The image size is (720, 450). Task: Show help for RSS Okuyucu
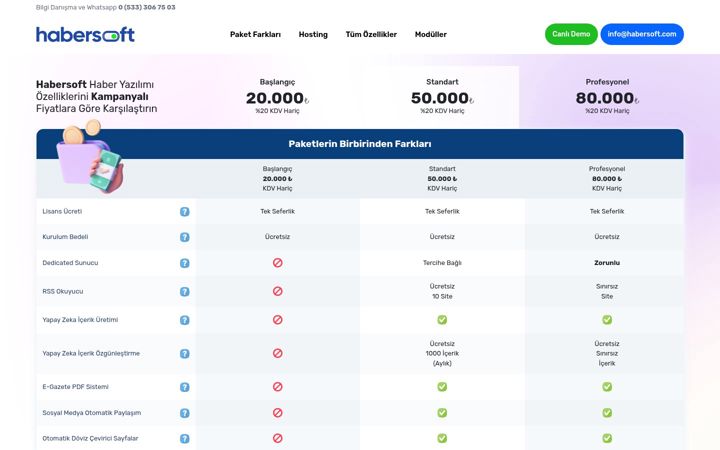pos(185,292)
